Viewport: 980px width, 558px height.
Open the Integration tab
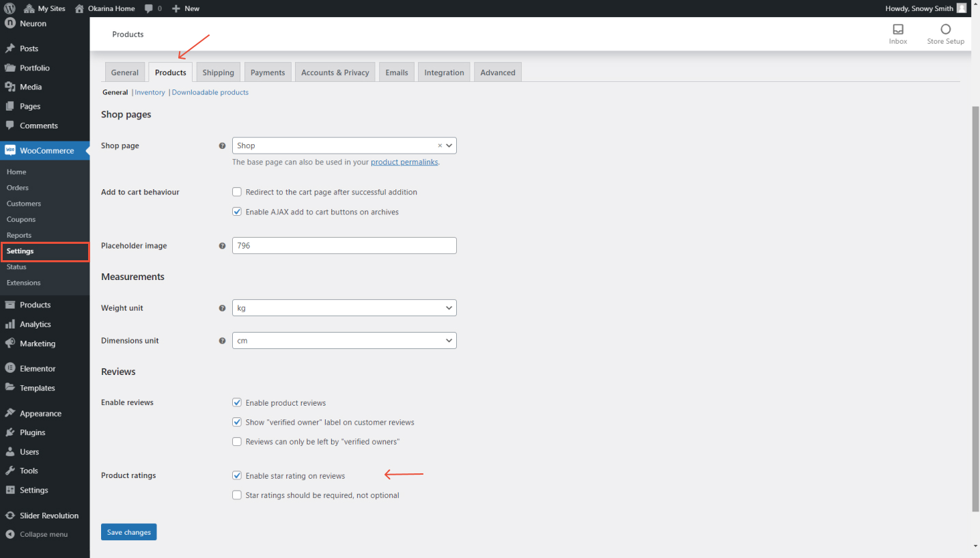coord(444,72)
